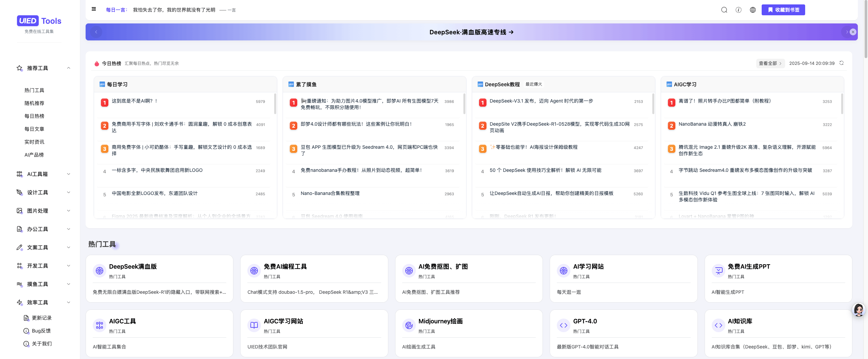Open language globe icon in header

click(x=752, y=10)
